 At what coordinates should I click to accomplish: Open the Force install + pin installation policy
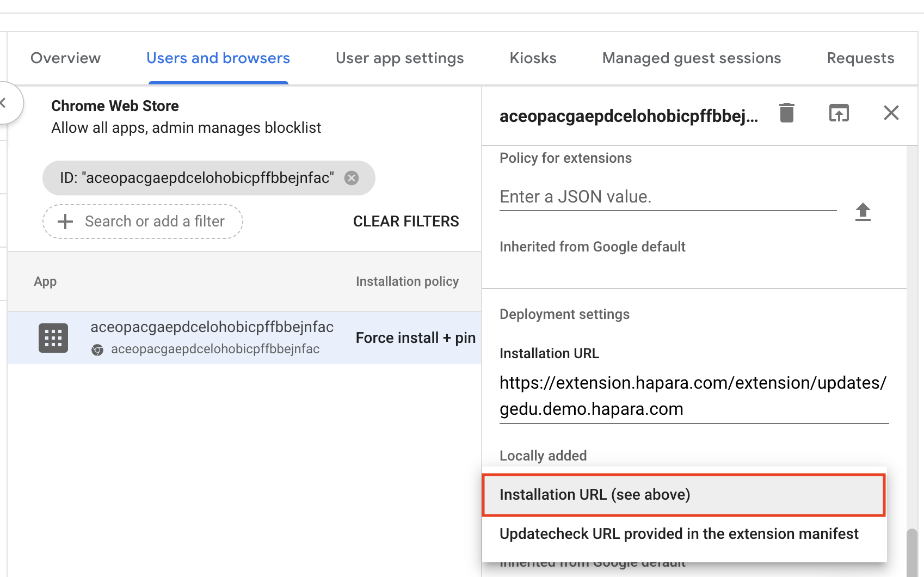pyautogui.click(x=415, y=337)
